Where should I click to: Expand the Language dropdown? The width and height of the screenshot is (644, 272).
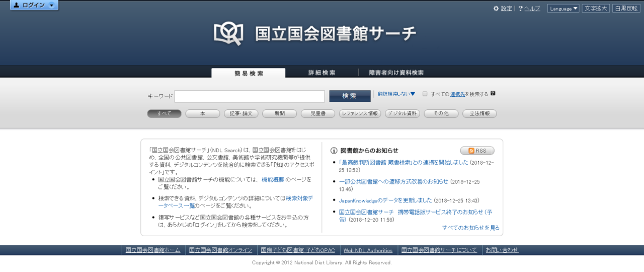click(563, 9)
